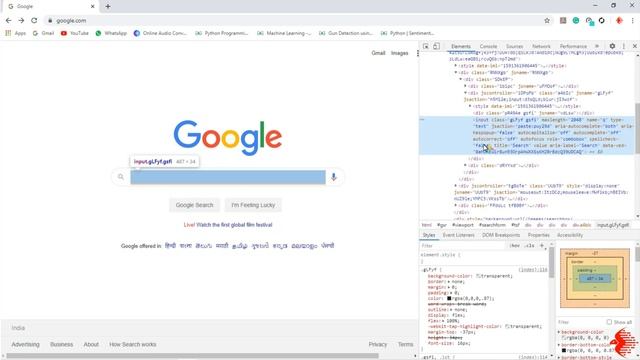Open DevTools settings gear
This screenshot has height=360, width=640.
[x=612, y=46]
